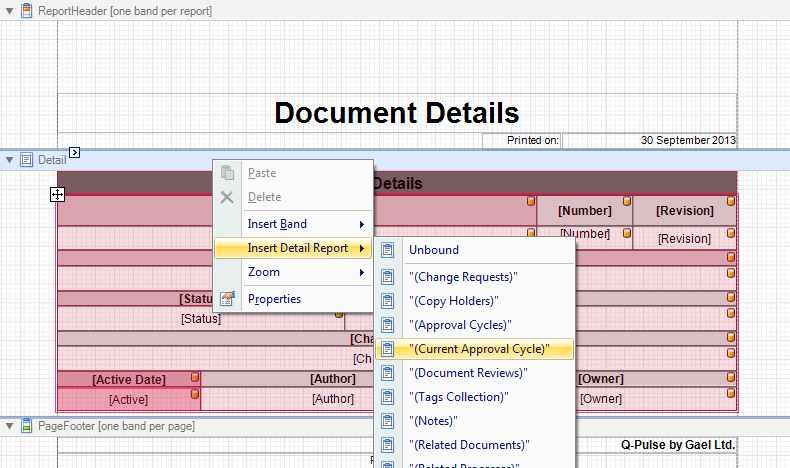Select the [Status] data cell

click(x=201, y=318)
